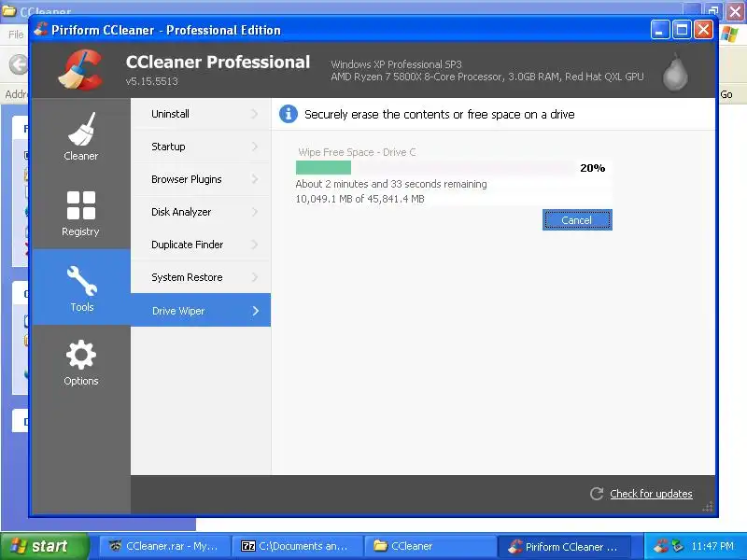Click the Piriform pear logo
The width and height of the screenshot is (747, 560).
click(675, 72)
